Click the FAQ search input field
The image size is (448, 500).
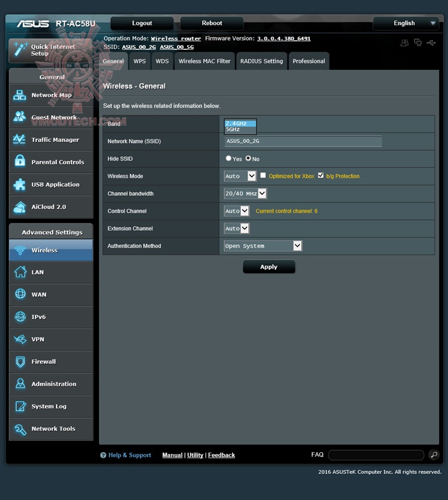tap(376, 455)
